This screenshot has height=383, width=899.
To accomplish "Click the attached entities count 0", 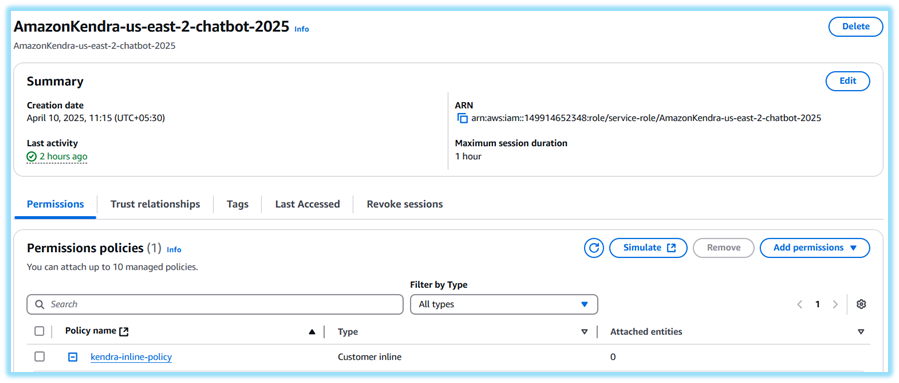I will point(613,357).
